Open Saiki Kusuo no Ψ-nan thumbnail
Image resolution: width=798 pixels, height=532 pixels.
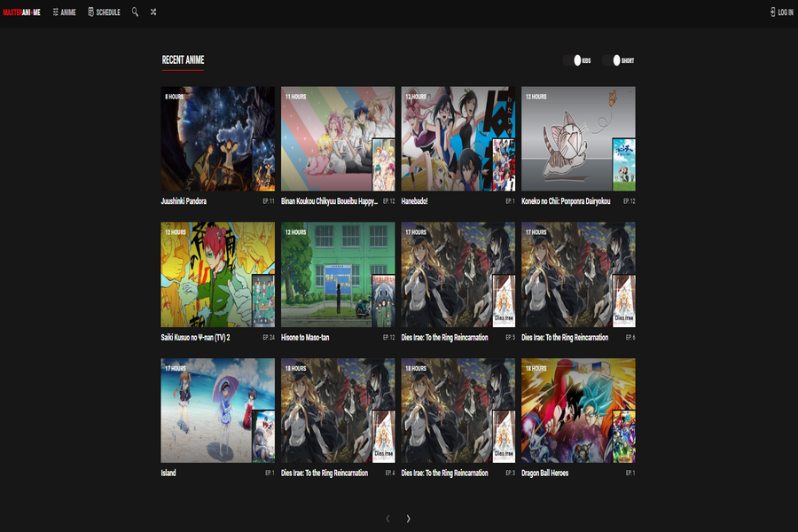coord(218,274)
